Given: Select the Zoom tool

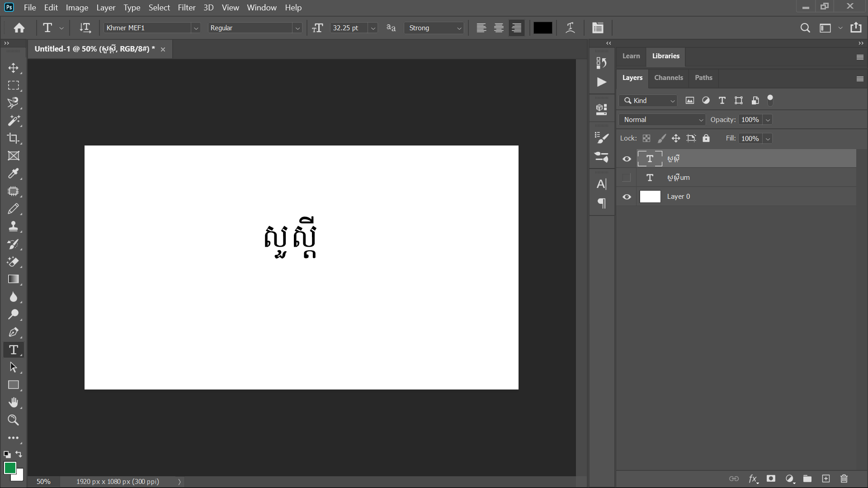Looking at the screenshot, I should point(14,420).
